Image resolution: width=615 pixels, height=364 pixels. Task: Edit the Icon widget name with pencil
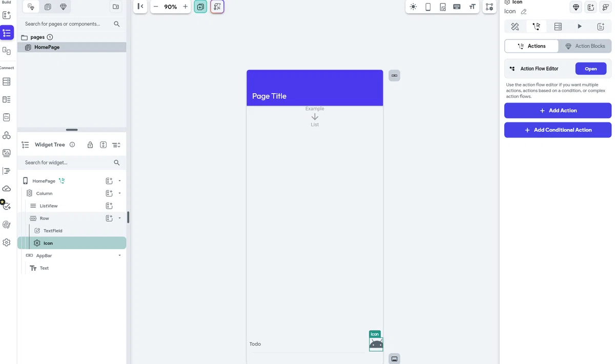point(523,12)
